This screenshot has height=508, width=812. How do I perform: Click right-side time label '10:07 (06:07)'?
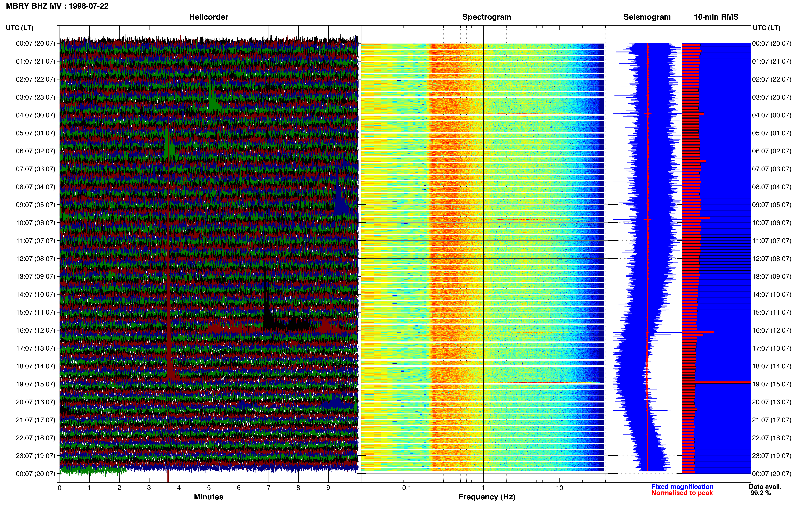coord(772,223)
